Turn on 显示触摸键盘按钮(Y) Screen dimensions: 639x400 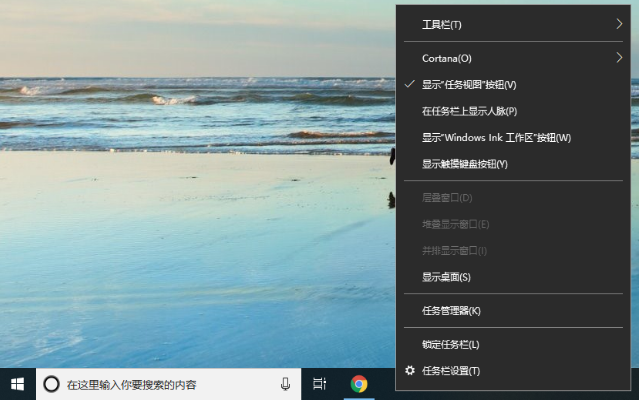point(465,164)
